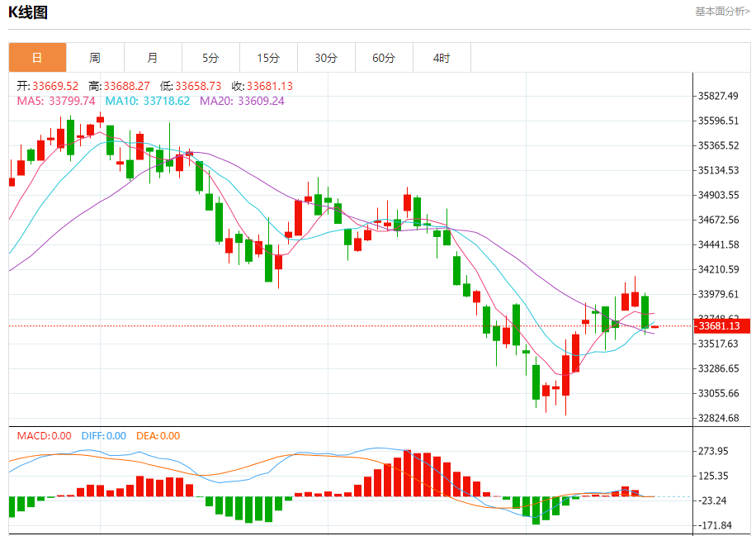Open the 4时 interval tab

tap(442, 58)
